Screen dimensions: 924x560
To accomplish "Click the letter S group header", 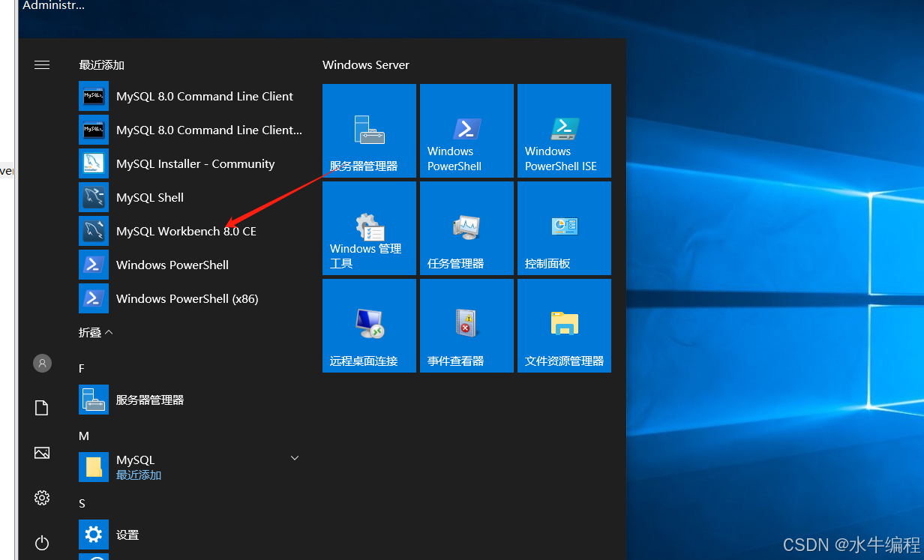I will click(82, 503).
